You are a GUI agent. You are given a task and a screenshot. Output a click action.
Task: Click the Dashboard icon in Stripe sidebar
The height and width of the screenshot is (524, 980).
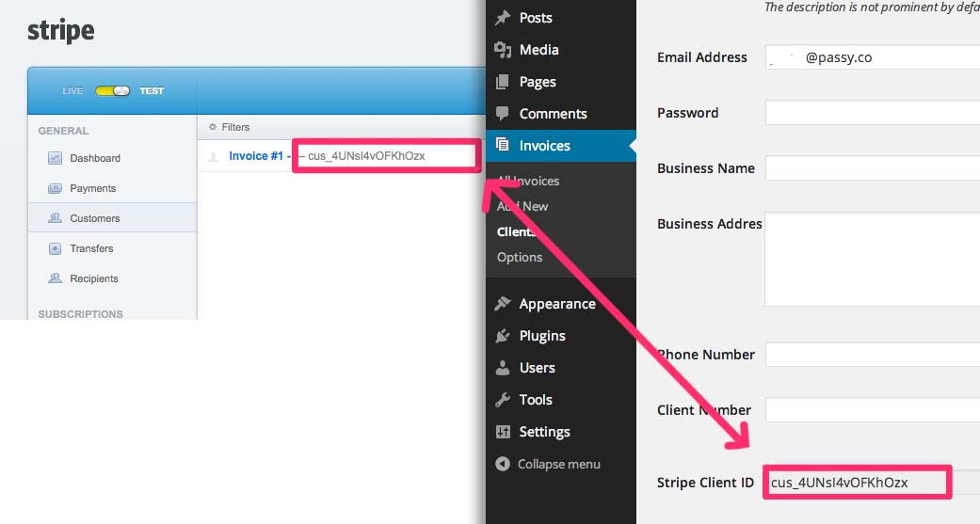pyautogui.click(x=55, y=158)
